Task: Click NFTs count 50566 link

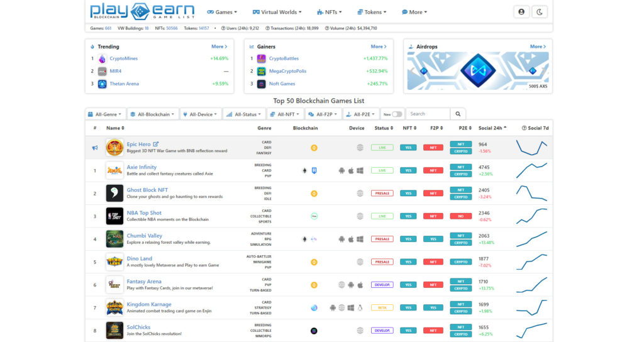Action: coord(172,28)
